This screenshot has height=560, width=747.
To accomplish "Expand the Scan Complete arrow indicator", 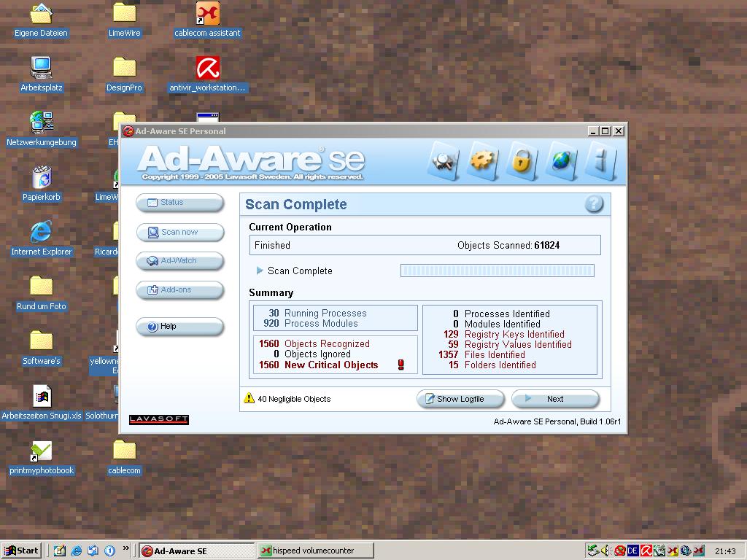I will (260, 271).
